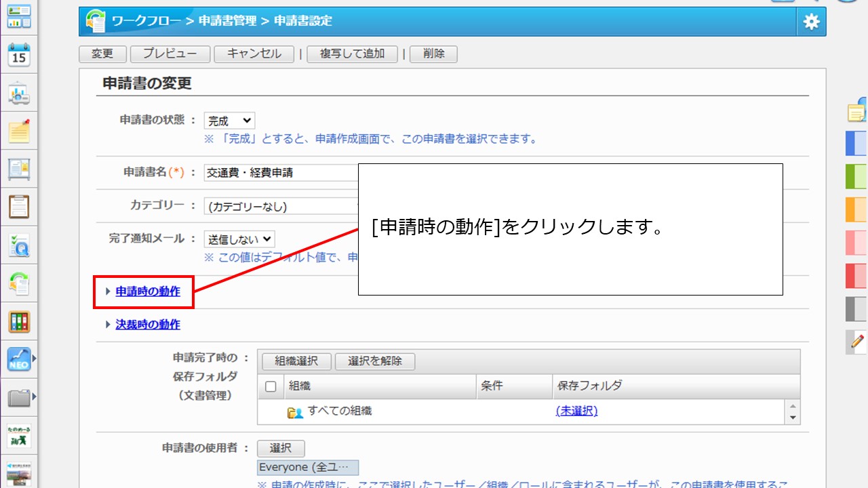The height and width of the screenshot is (488, 868).
Task: Open the clipboard icon in the sidebar
Action: (x=19, y=207)
